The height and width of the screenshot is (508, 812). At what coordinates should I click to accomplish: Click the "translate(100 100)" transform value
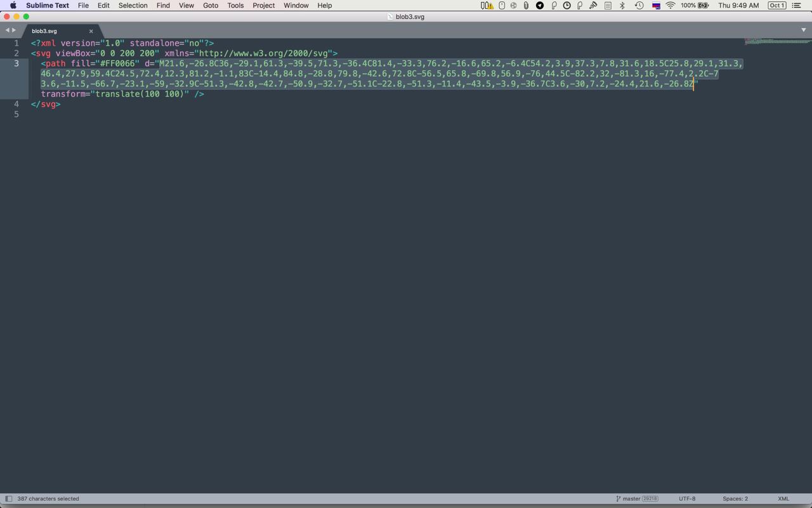click(140, 94)
